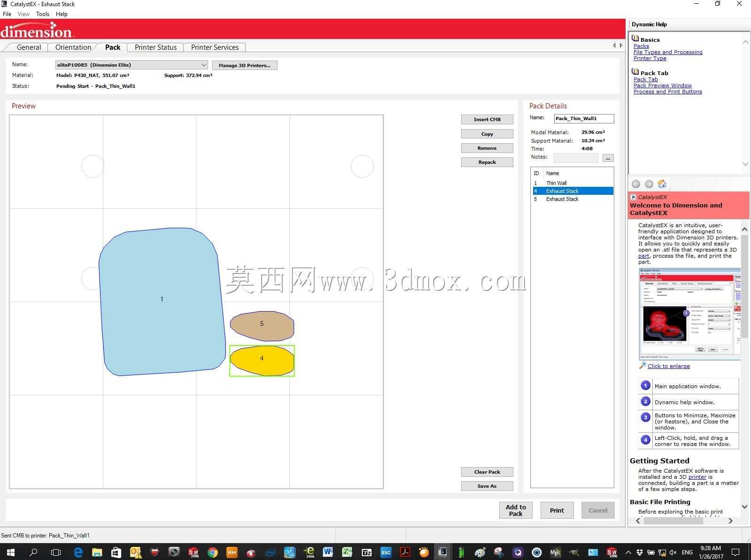The height and width of the screenshot is (560, 751).
Task: Click the Clear Pack button
Action: (487, 472)
